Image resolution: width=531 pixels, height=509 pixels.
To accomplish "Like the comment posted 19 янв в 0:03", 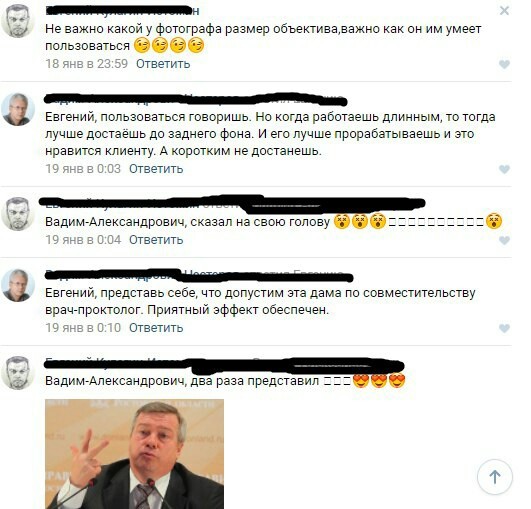I will point(504,169).
